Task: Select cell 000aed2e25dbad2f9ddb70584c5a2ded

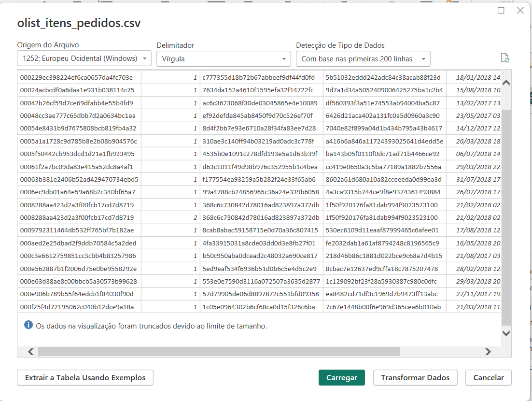Action: point(79,243)
